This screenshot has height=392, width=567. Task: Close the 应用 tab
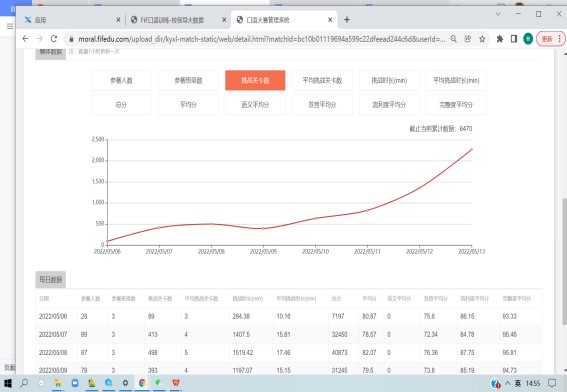[118, 20]
